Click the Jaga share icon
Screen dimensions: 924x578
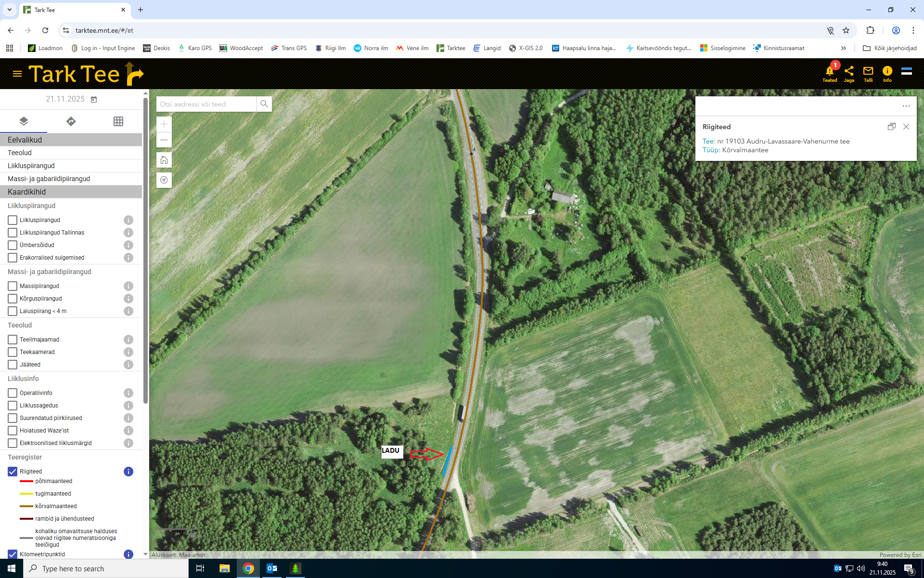pos(849,72)
